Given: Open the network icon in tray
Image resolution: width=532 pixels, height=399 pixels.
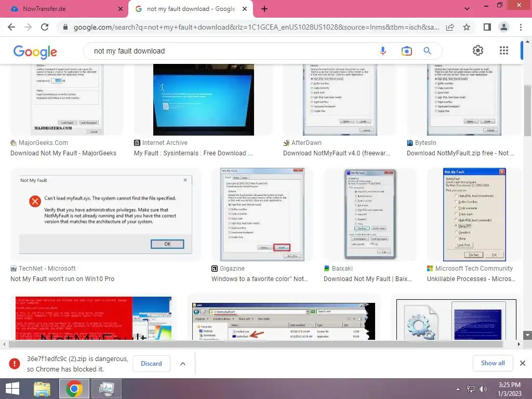Looking at the screenshot, I should 471,389.
